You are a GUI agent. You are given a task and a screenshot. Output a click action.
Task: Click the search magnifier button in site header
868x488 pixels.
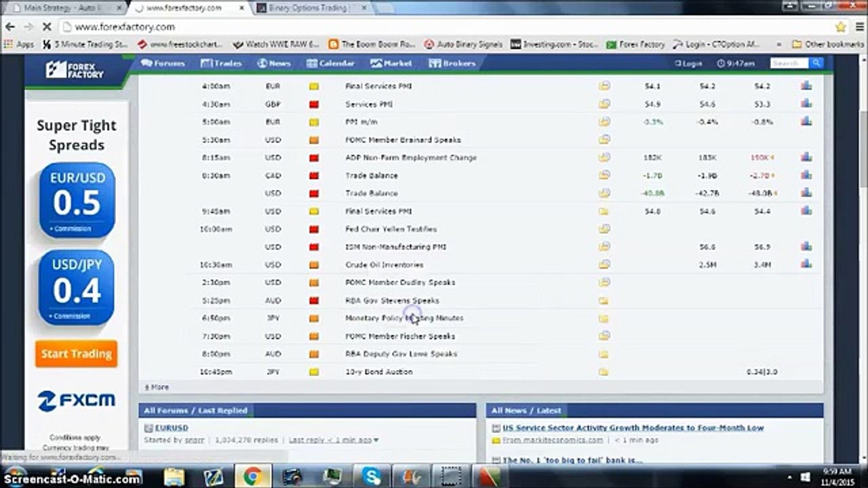(816, 63)
